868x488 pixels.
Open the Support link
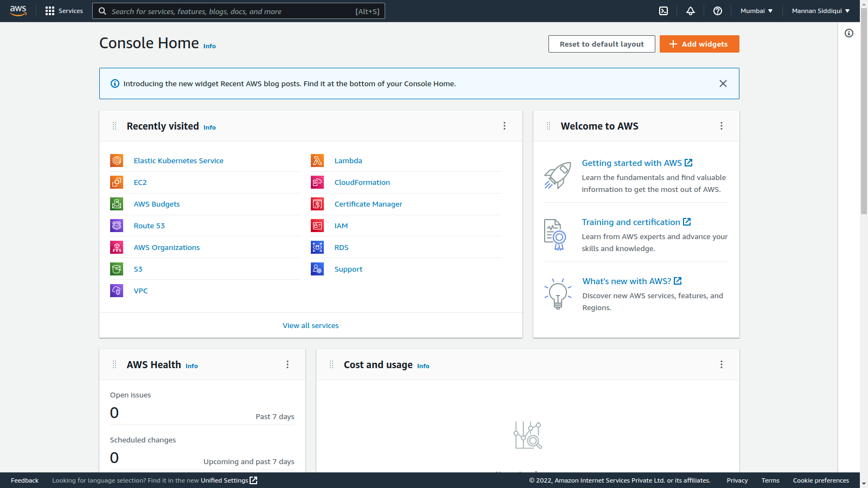click(x=348, y=269)
